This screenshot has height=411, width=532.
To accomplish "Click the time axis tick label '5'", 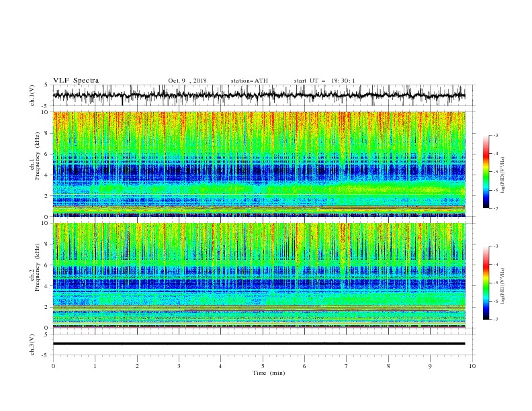I will click(263, 366).
